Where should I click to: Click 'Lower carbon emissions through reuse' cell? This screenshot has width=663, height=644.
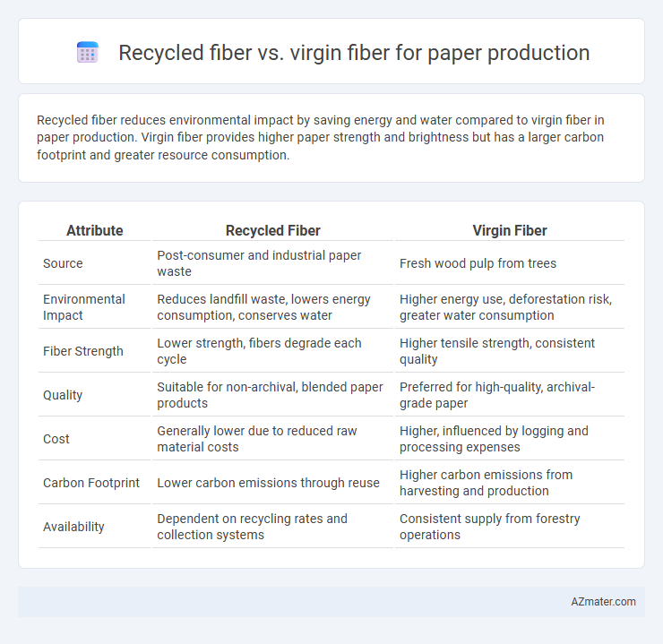point(272,483)
